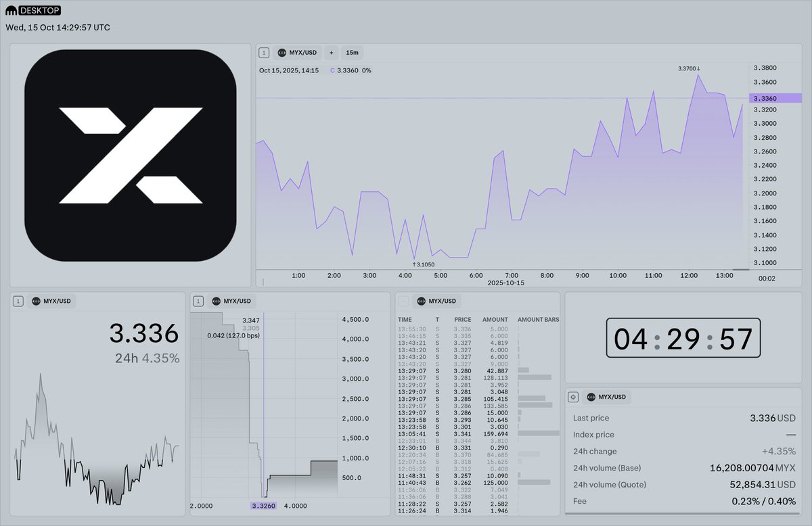812x526 pixels.
Task: Click the plus button in chart header
Action: click(x=331, y=52)
